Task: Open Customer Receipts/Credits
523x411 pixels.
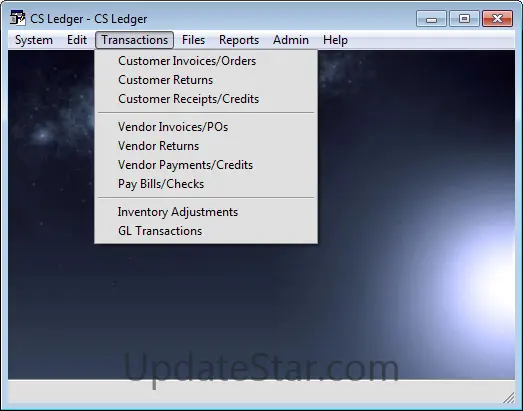Action: [x=206, y=99]
